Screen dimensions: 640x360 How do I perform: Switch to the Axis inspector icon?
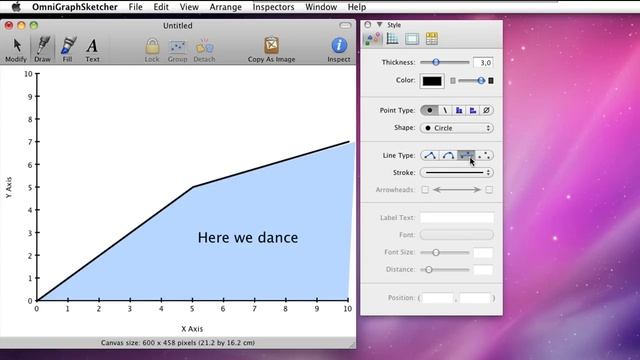(x=392, y=39)
